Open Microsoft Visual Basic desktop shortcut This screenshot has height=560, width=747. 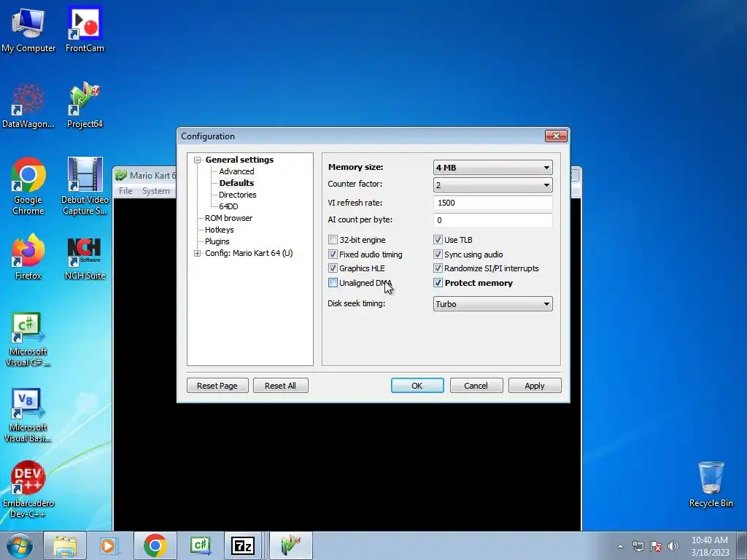pyautogui.click(x=28, y=415)
